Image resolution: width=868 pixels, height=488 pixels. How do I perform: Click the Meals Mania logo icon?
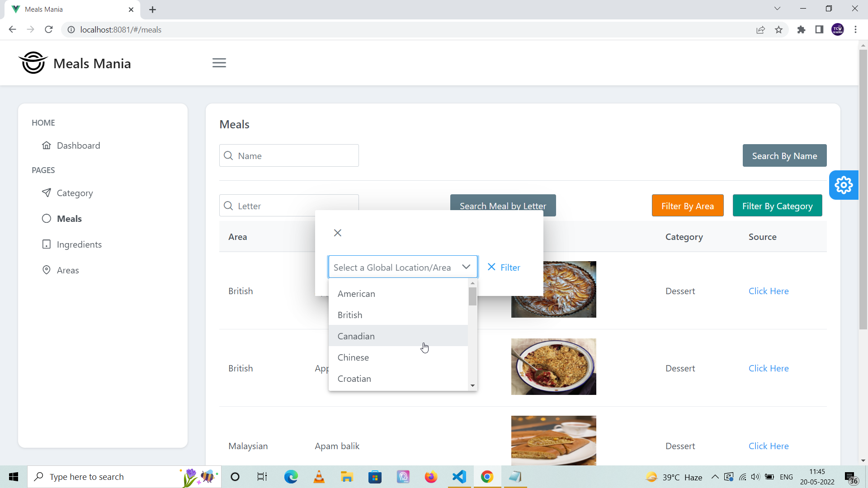pos(33,63)
